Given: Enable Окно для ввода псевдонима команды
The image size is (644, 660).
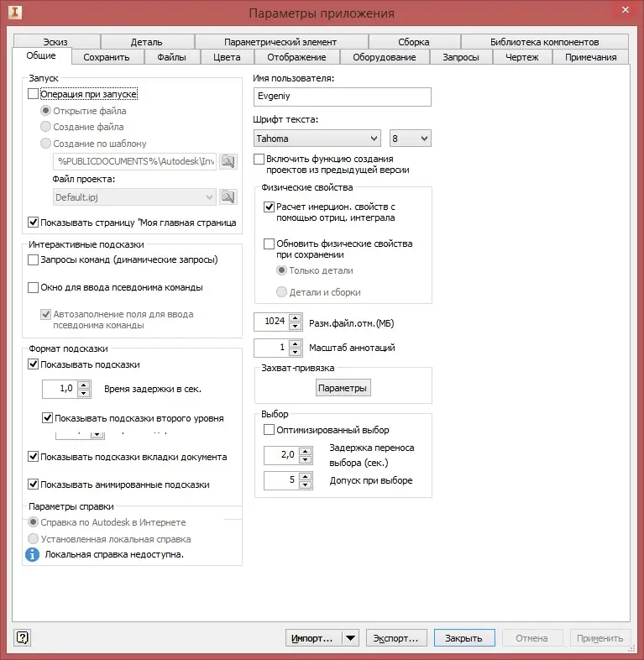Looking at the screenshot, I should point(33,287).
